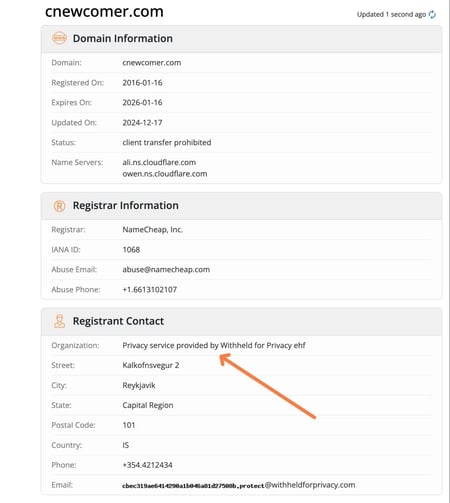This screenshot has height=503, width=450.
Task: Click the 'State:' label
Action: point(61,405)
